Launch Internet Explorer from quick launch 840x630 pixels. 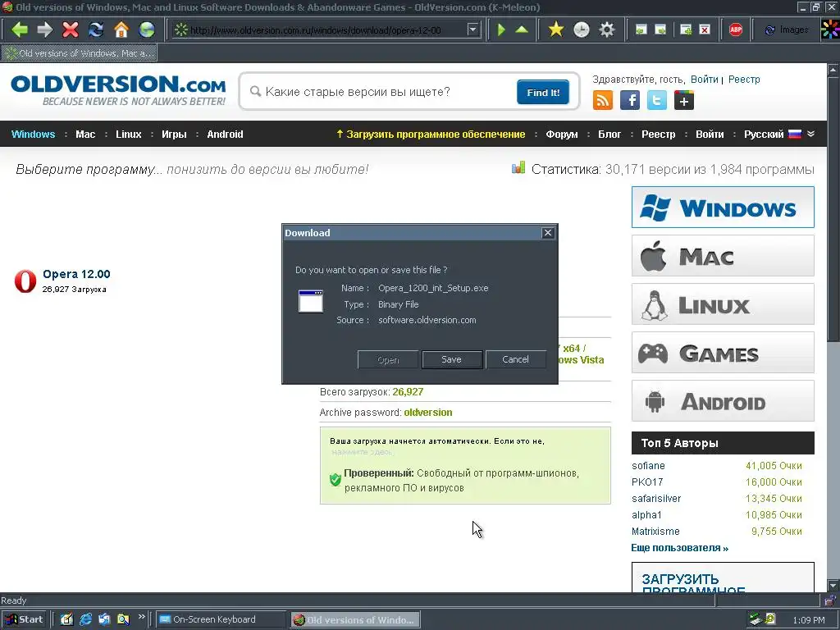(x=85, y=619)
